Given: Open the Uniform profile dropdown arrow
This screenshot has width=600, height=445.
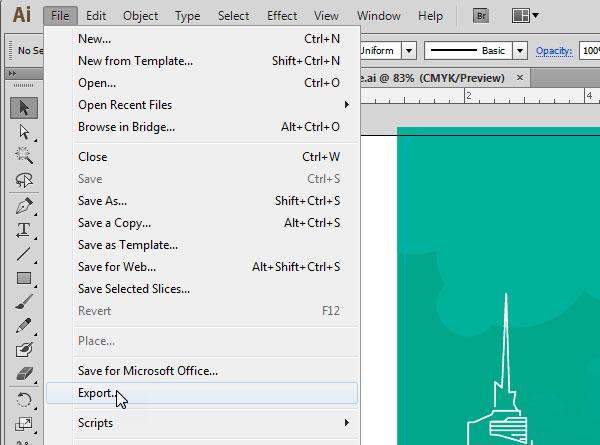Looking at the screenshot, I should pyautogui.click(x=409, y=51).
